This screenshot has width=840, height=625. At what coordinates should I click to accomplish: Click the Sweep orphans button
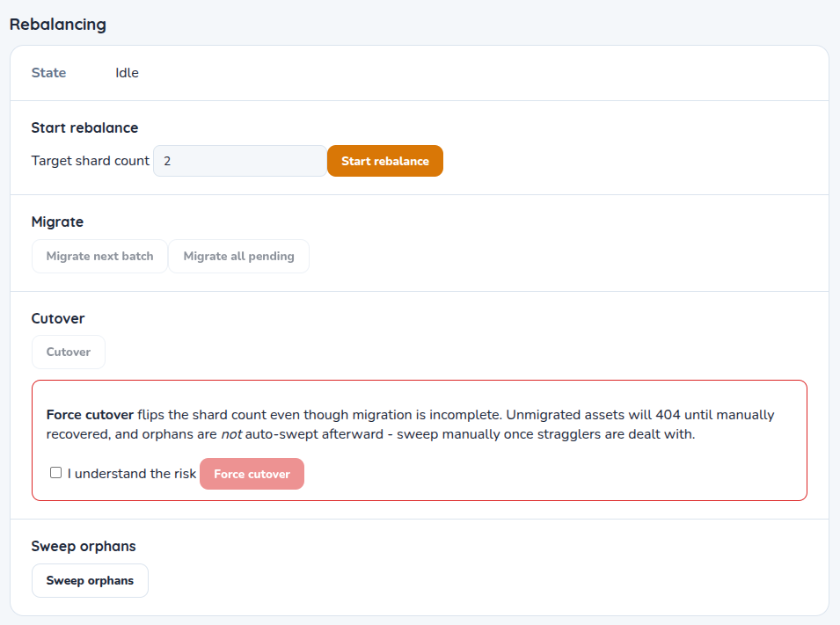click(x=90, y=580)
